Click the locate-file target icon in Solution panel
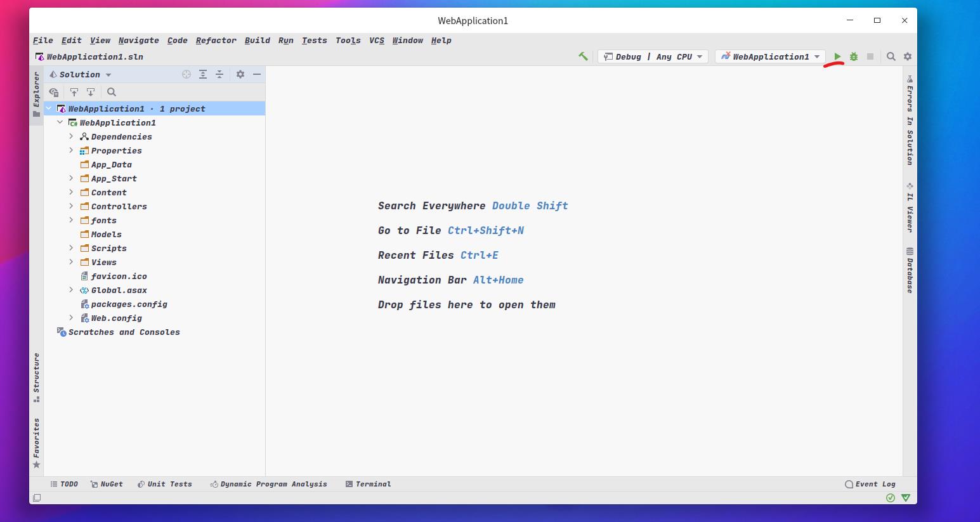This screenshot has height=522, width=980. pyautogui.click(x=186, y=74)
